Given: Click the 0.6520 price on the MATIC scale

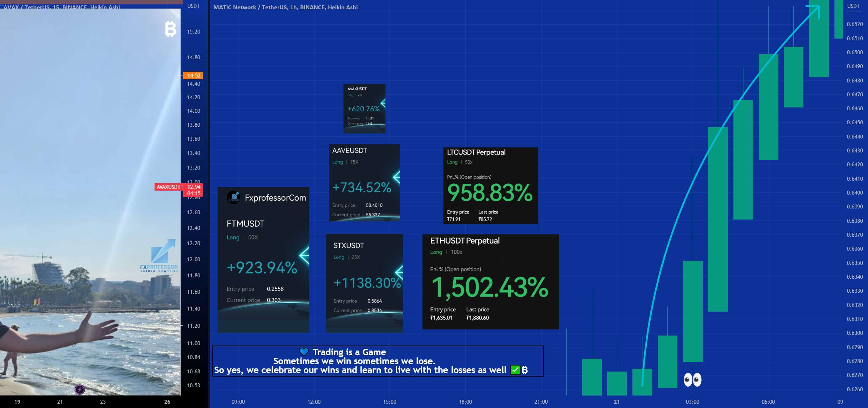Looking at the screenshot, I should [855, 24].
